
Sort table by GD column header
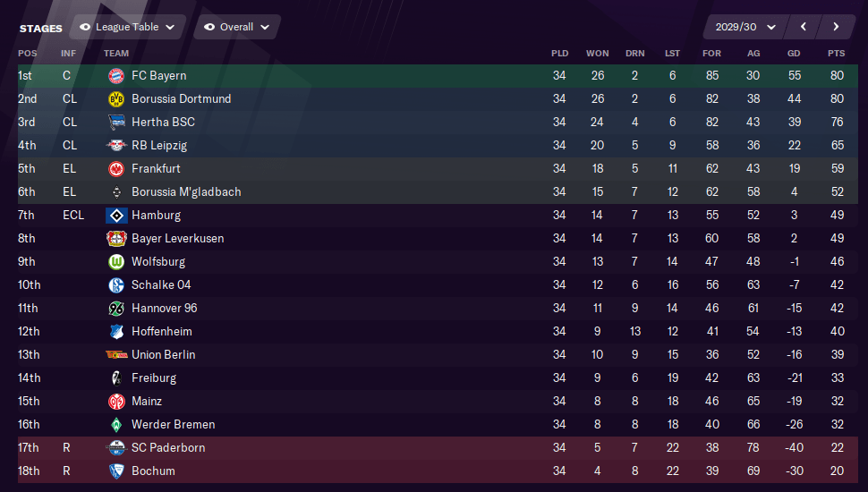tap(794, 54)
